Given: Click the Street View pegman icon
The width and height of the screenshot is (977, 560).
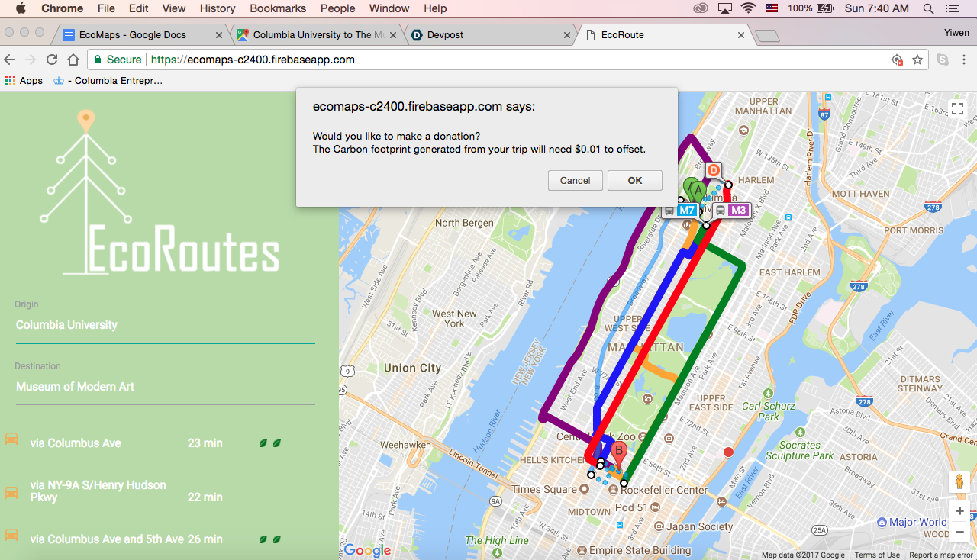Looking at the screenshot, I should pyautogui.click(x=959, y=481).
